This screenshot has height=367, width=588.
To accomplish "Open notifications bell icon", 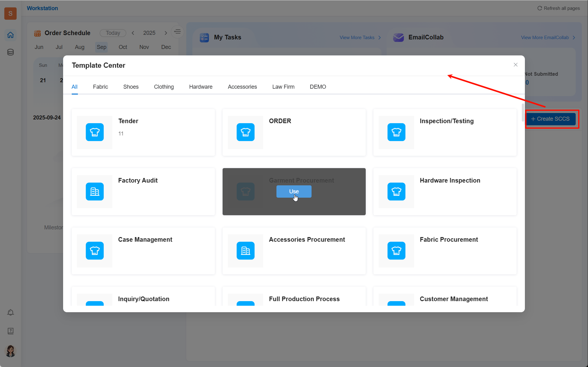I will [x=10, y=313].
